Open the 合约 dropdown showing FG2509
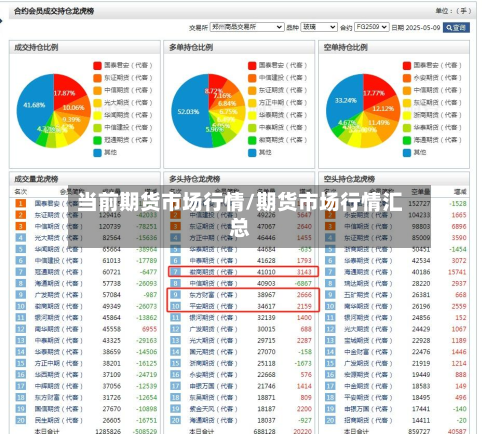Viewport: 500px width, 434px height. pyautogui.click(x=372, y=27)
